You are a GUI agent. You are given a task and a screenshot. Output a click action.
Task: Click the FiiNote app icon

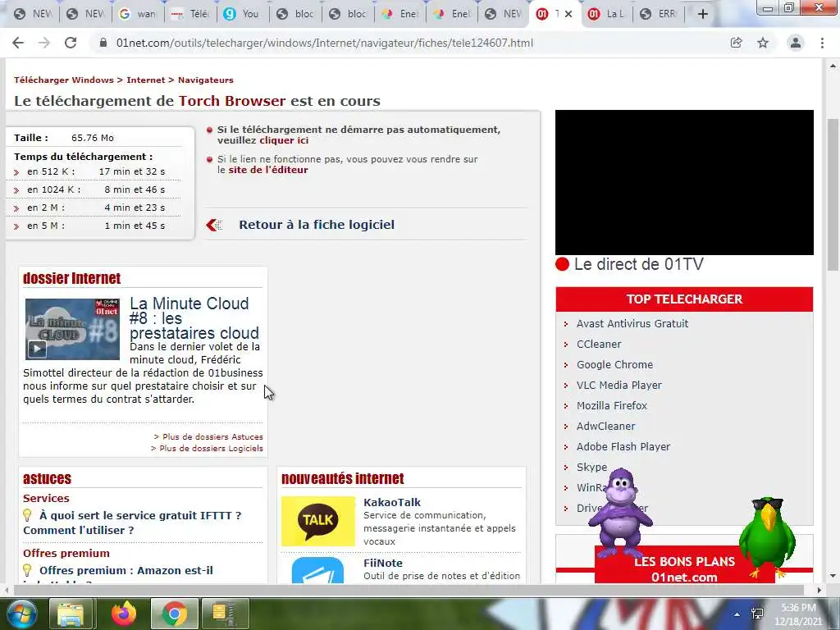click(318, 570)
